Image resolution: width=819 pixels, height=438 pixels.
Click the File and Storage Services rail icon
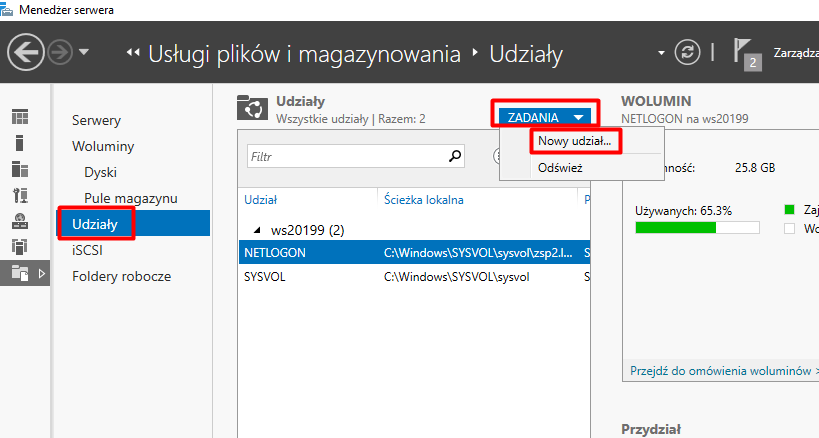coord(20,272)
